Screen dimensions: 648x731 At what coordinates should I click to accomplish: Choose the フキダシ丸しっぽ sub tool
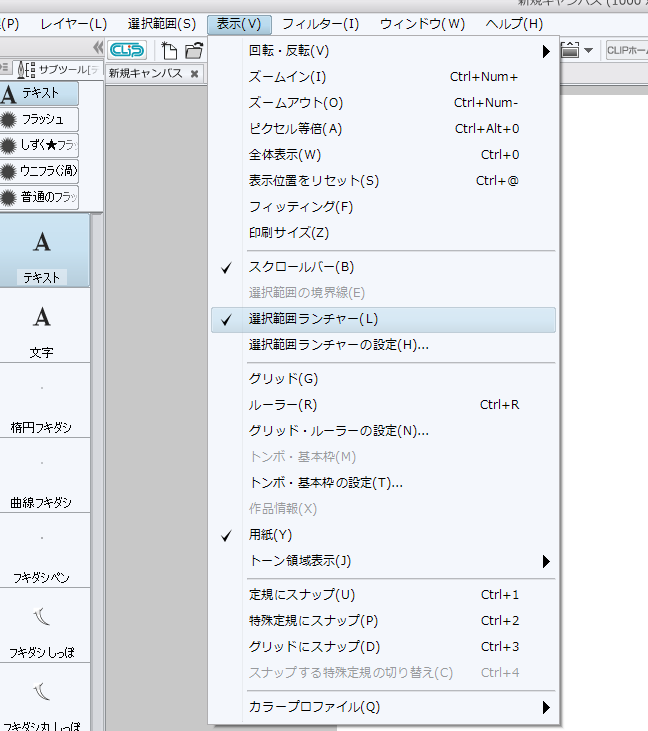44,698
